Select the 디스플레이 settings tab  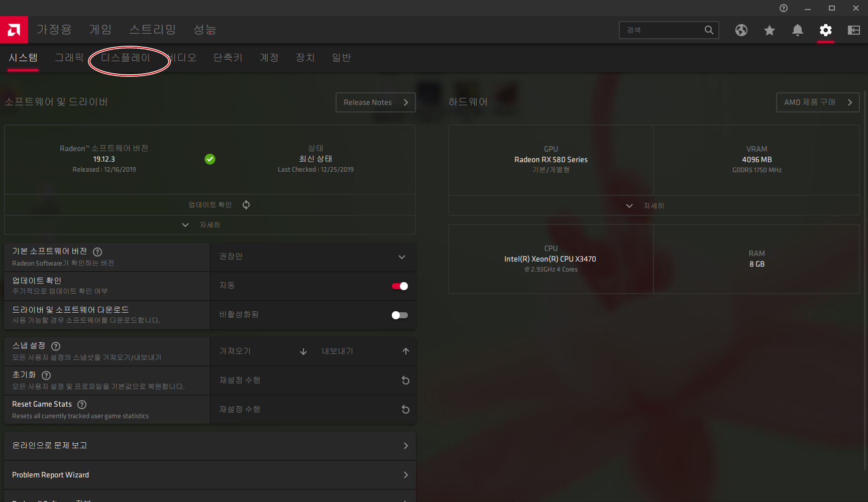(x=126, y=58)
